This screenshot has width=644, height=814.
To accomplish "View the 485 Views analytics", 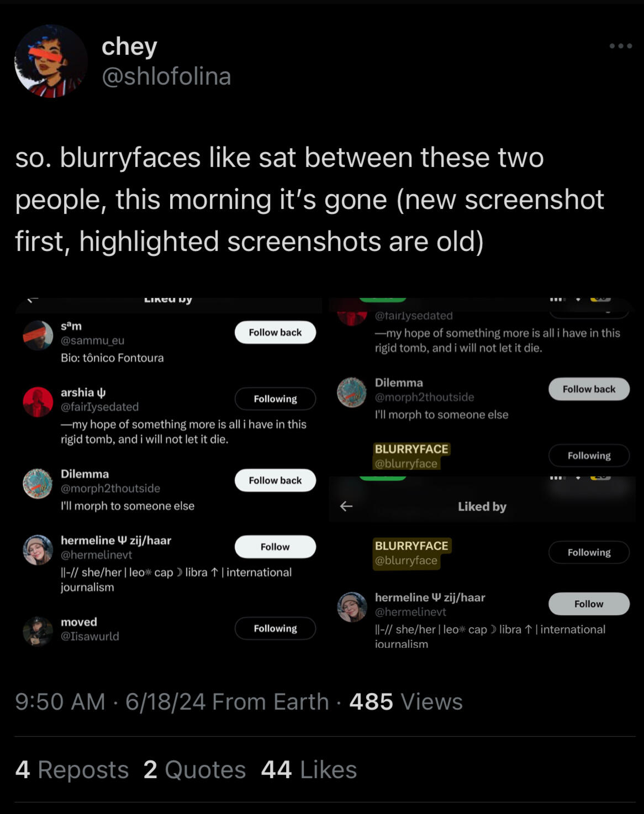I will click(x=406, y=702).
